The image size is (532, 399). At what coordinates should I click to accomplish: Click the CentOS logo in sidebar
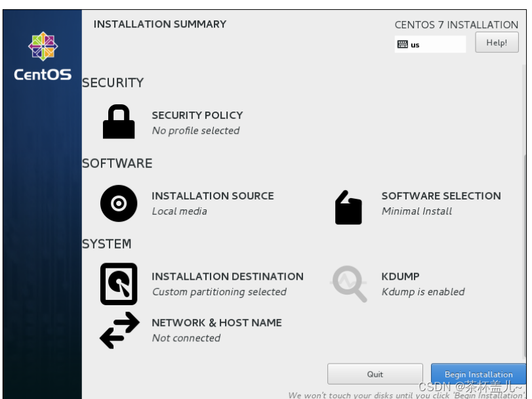pos(43,56)
